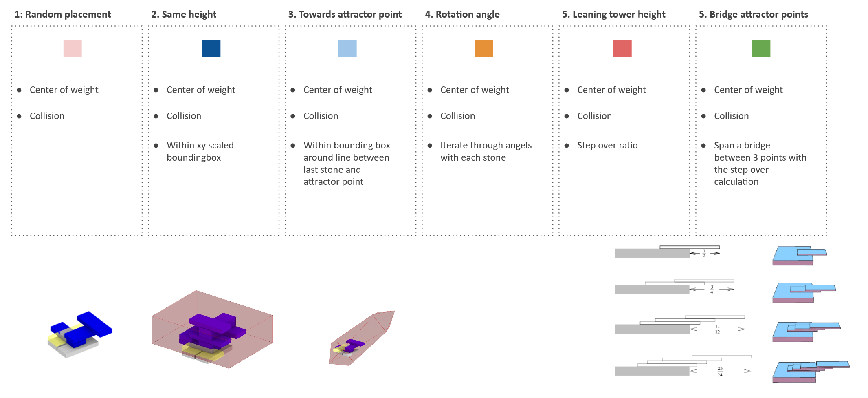Click the 25/24 fraction label

click(x=720, y=371)
